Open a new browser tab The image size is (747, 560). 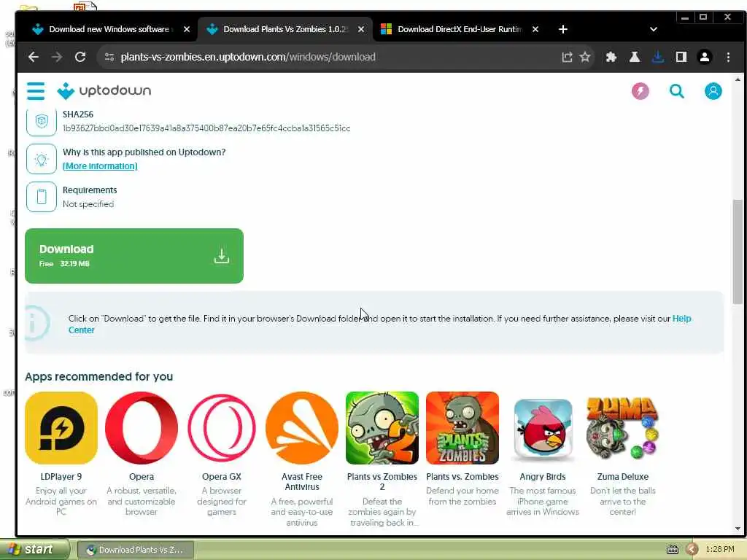pyautogui.click(x=562, y=29)
